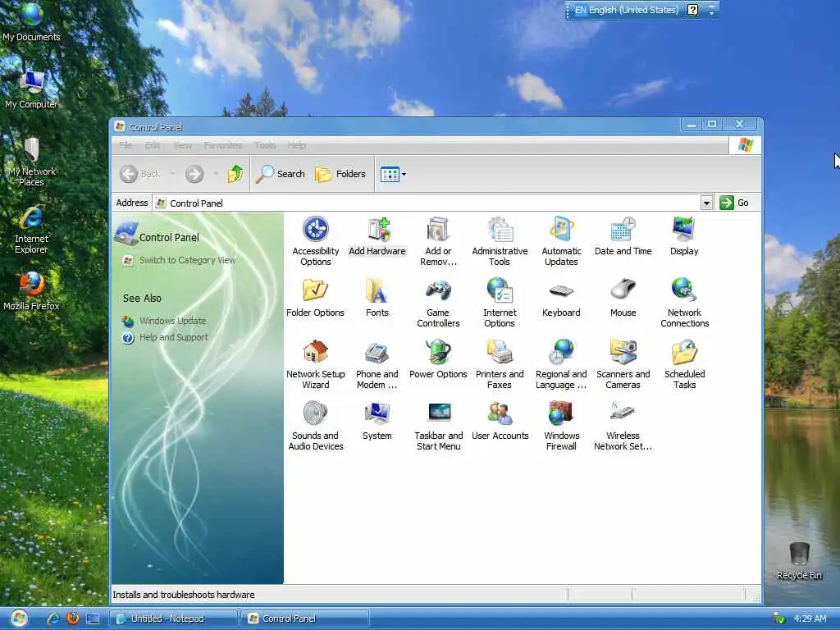Open the View menu
840x630 pixels.
coord(182,145)
